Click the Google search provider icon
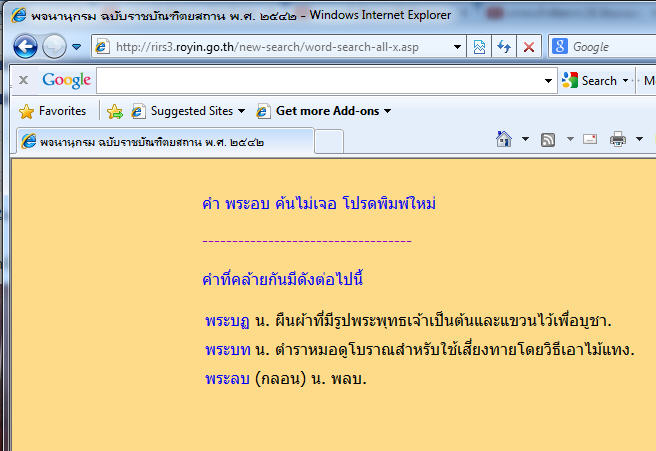Image resolution: width=656 pixels, height=451 pixels. click(x=560, y=46)
